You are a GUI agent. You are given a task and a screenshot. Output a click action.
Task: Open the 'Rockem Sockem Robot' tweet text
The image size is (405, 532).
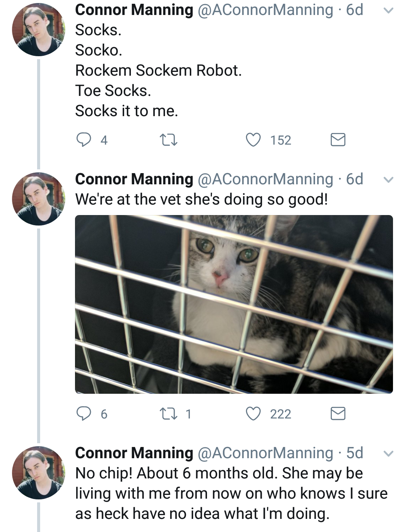158,70
